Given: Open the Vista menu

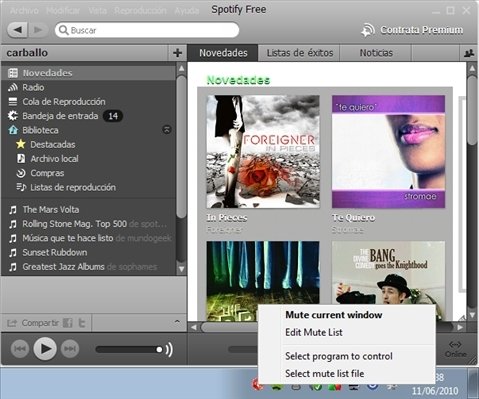Looking at the screenshot, I should click(x=97, y=11).
